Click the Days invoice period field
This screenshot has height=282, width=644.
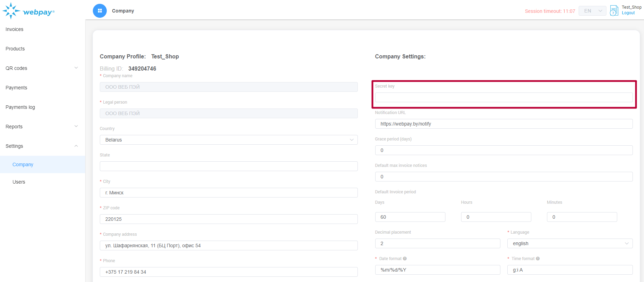[x=410, y=217]
